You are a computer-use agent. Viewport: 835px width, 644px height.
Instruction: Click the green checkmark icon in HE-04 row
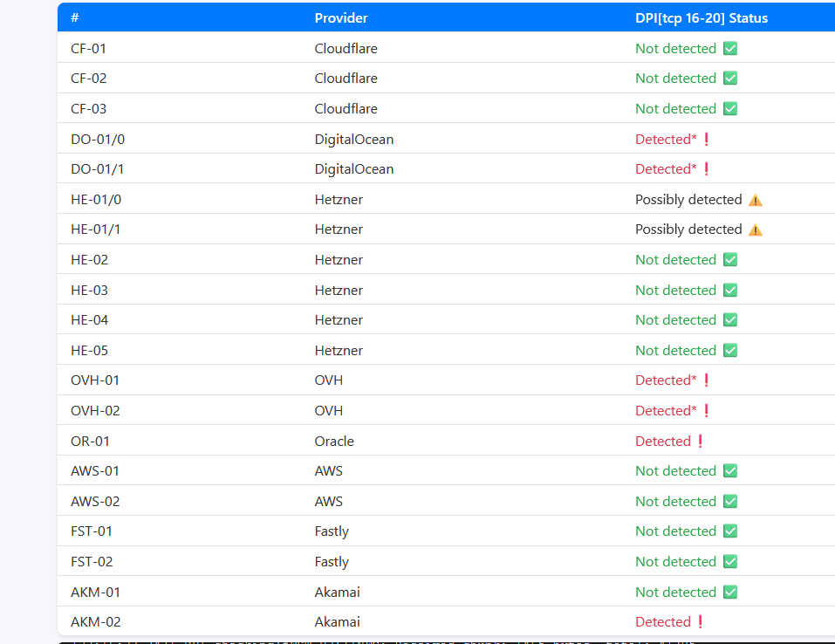pos(730,320)
